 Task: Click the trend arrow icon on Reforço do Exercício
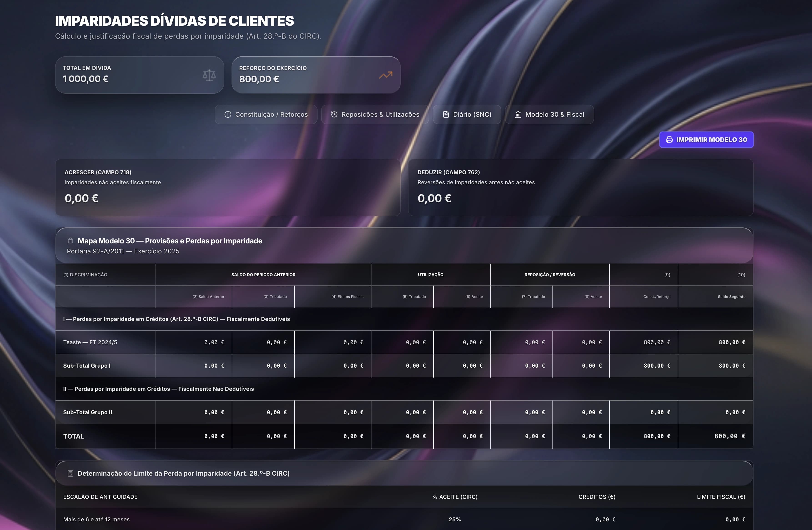(x=386, y=74)
